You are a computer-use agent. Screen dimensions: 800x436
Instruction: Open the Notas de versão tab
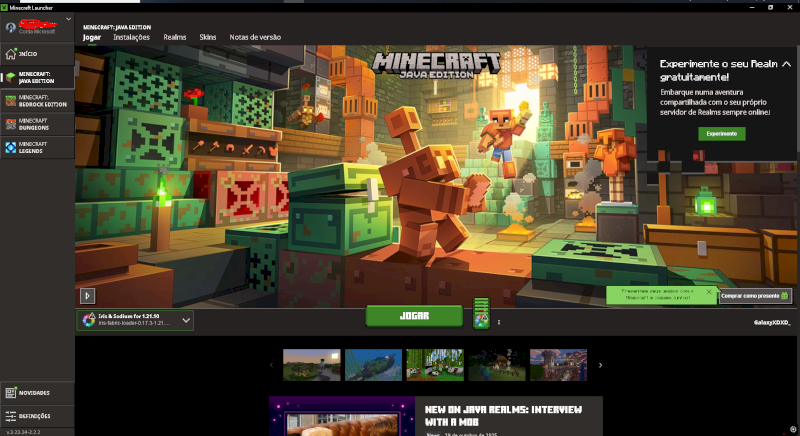pyautogui.click(x=255, y=37)
